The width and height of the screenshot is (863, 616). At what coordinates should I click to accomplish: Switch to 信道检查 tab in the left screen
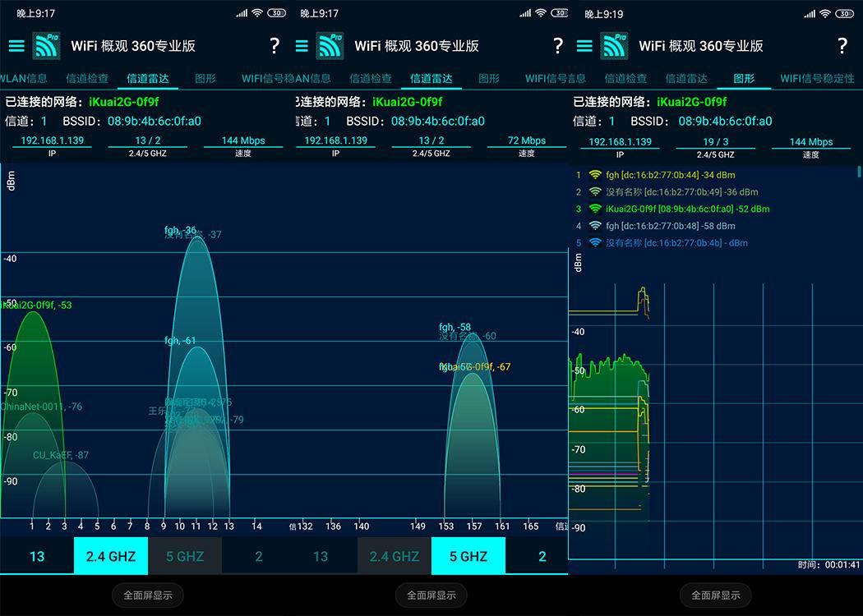coord(87,79)
